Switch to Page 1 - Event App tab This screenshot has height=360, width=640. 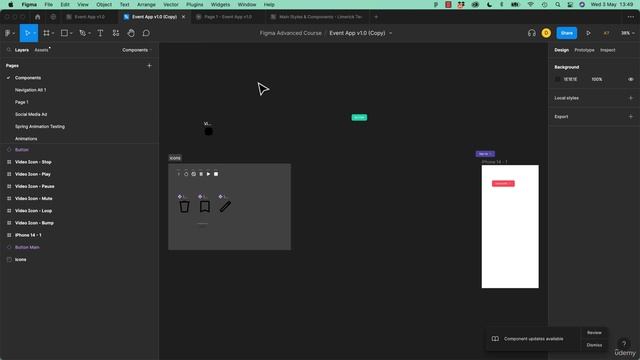(227, 17)
